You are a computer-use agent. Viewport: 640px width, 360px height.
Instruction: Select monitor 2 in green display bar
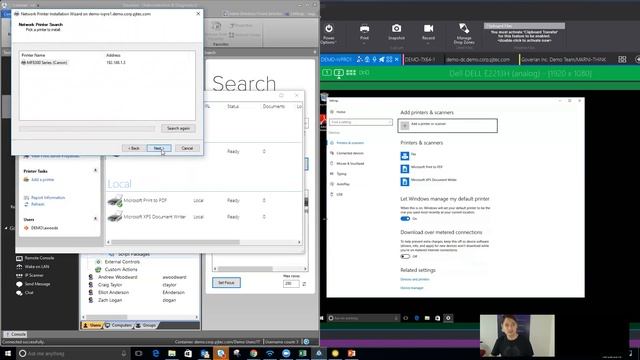[338, 73]
